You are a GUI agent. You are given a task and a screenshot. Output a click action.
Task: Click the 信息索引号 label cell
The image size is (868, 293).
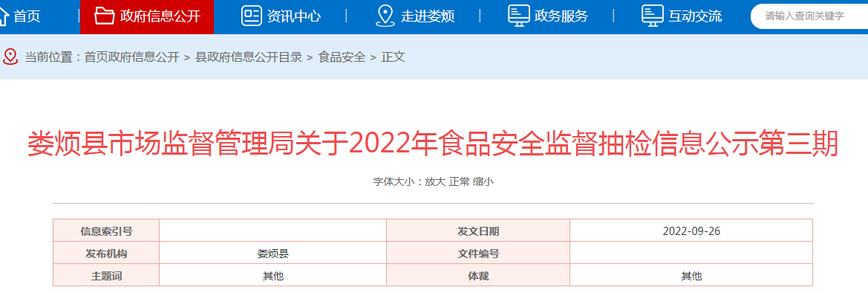(106, 231)
